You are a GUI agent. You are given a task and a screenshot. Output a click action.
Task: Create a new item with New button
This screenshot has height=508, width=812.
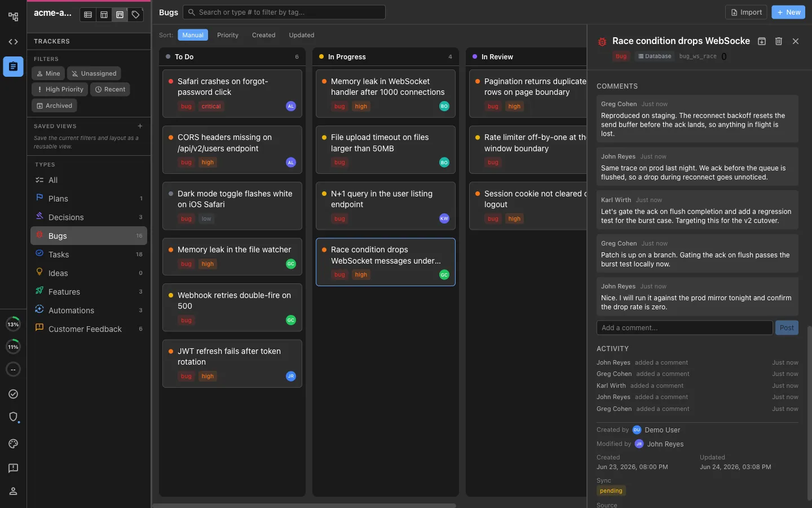788,12
